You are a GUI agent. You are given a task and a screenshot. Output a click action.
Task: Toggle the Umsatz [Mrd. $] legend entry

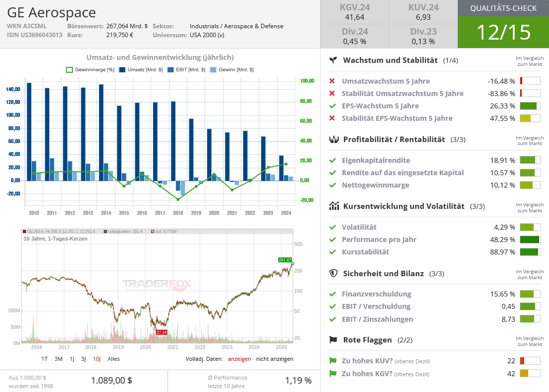141,70
